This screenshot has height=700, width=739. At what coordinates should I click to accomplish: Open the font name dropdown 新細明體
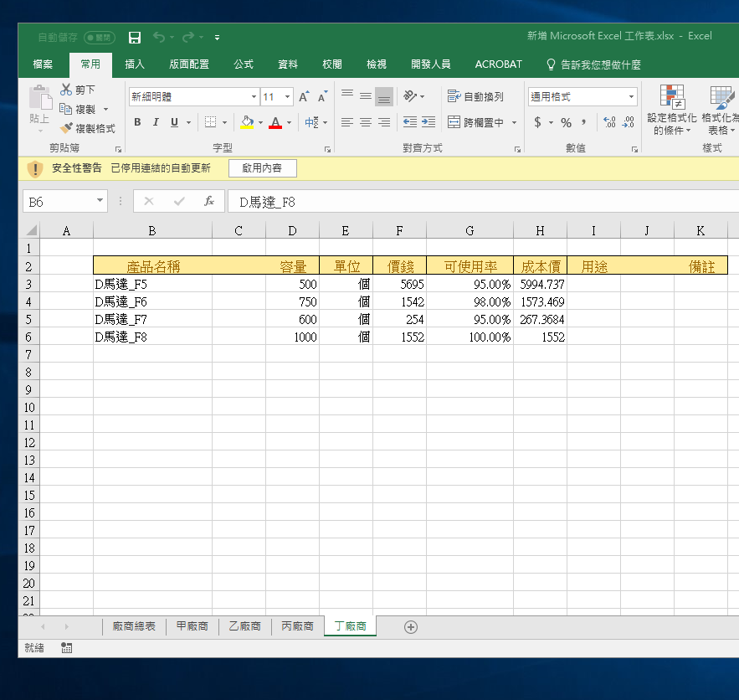coord(254,96)
